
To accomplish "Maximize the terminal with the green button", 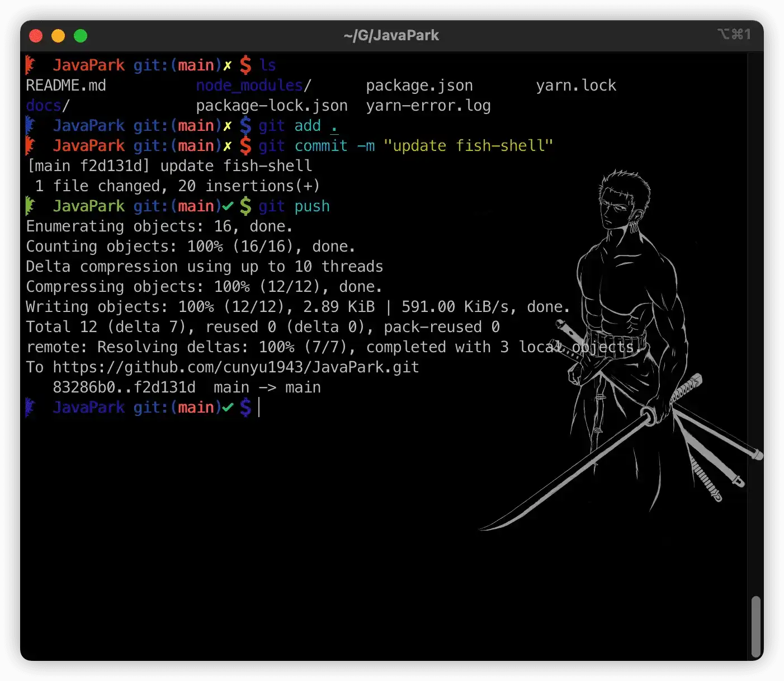I will (x=81, y=36).
